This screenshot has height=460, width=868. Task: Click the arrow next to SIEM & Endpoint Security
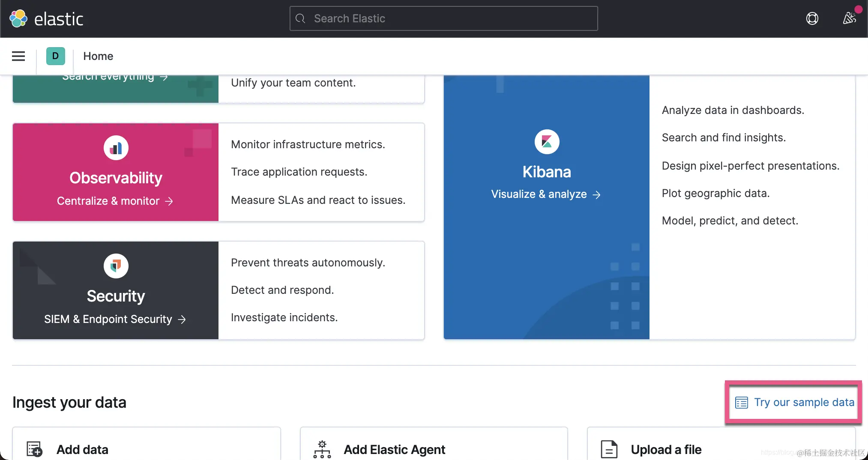pyautogui.click(x=182, y=320)
